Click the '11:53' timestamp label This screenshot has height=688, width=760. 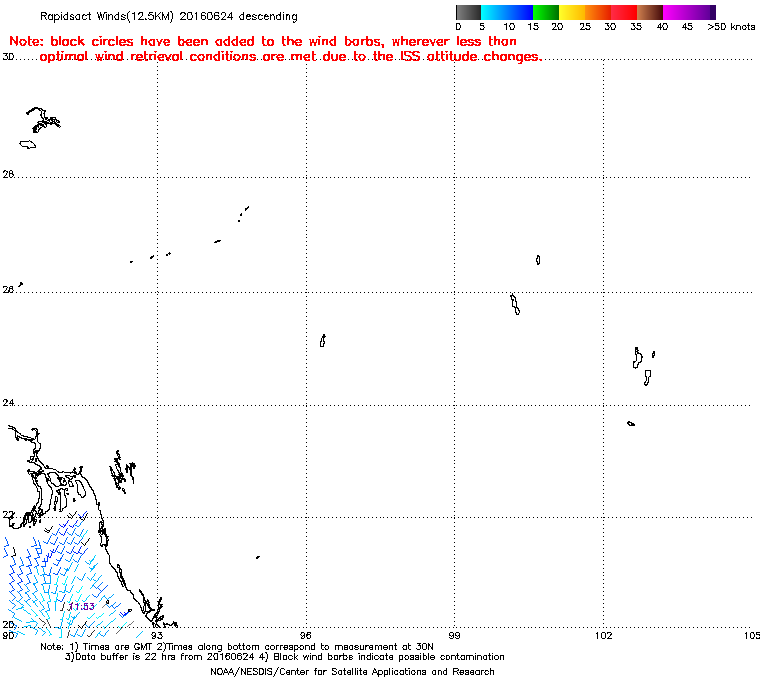pos(81,607)
